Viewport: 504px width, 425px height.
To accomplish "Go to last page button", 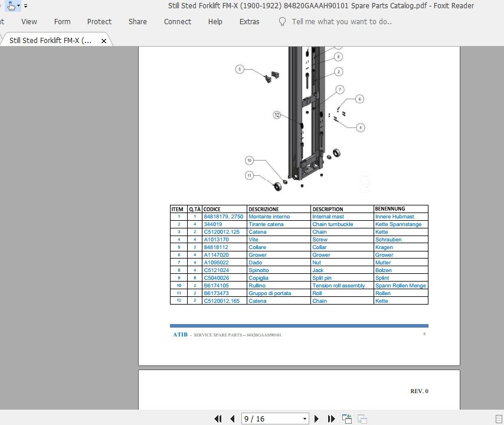I will (x=332, y=419).
